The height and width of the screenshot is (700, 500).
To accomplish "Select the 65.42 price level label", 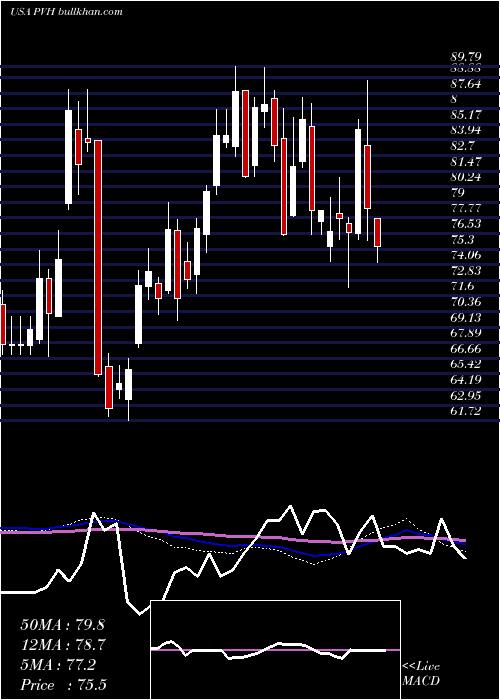I will point(466,365).
